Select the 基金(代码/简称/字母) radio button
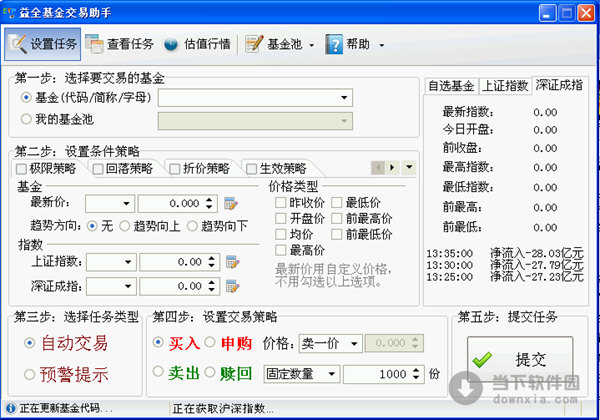 click(26, 98)
